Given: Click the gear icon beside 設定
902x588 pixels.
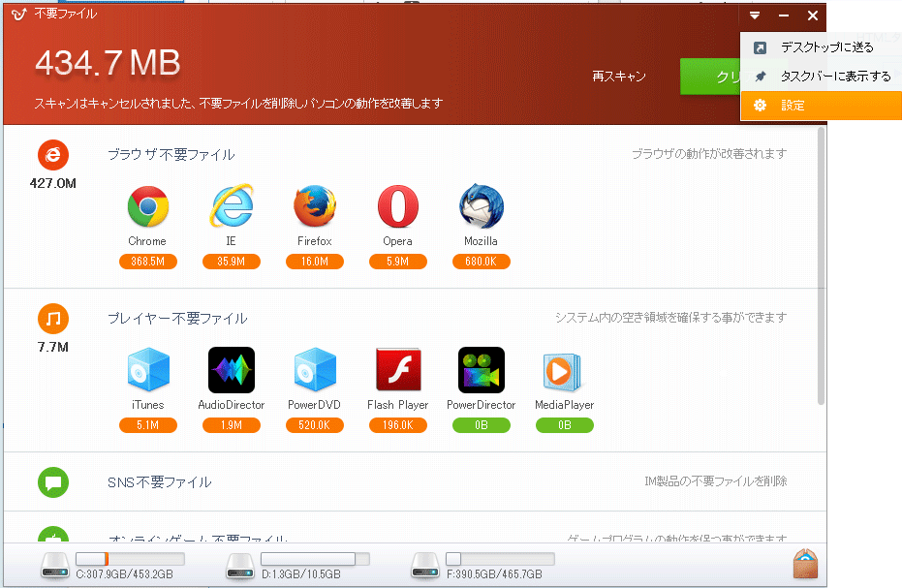Looking at the screenshot, I should coord(760,106).
